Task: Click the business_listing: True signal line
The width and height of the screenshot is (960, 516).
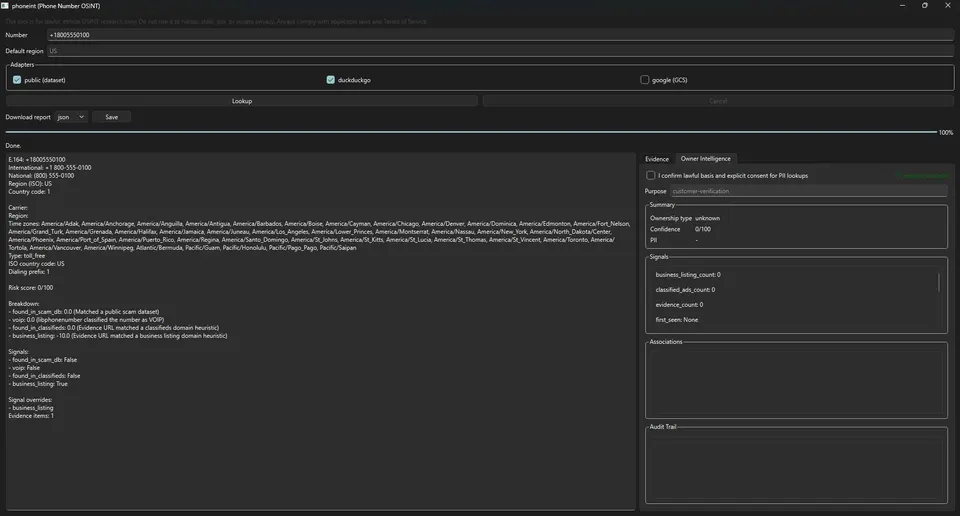Action: tap(38, 384)
